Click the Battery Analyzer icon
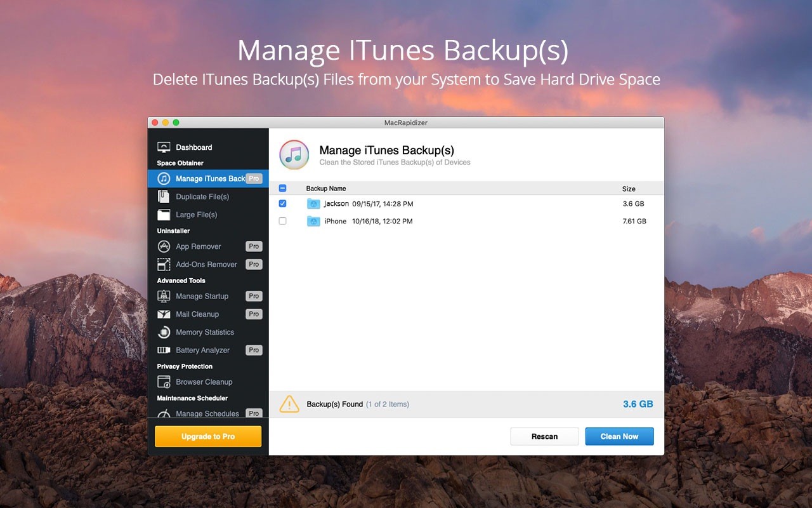812x508 pixels. [x=164, y=350]
